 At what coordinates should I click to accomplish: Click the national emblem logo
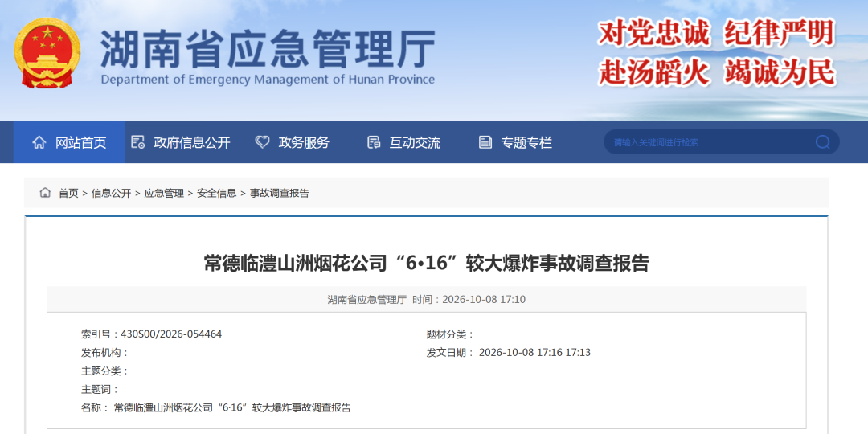click(47, 52)
